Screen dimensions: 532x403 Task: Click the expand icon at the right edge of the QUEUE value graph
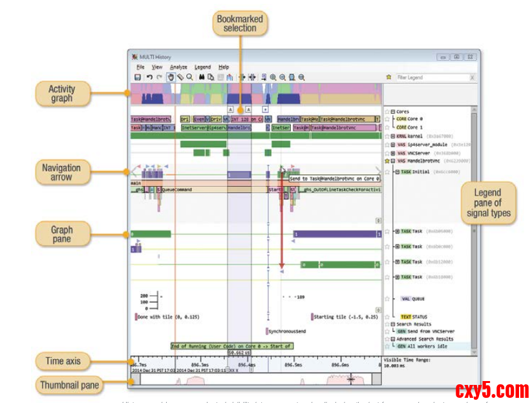click(x=378, y=310)
